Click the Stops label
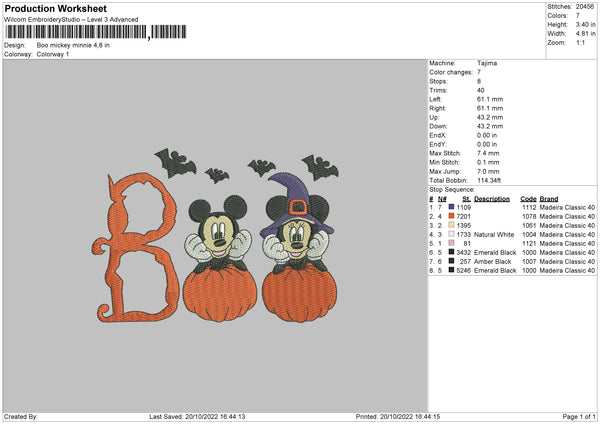Viewport: 600px width, 424px height. pyautogui.click(x=438, y=81)
